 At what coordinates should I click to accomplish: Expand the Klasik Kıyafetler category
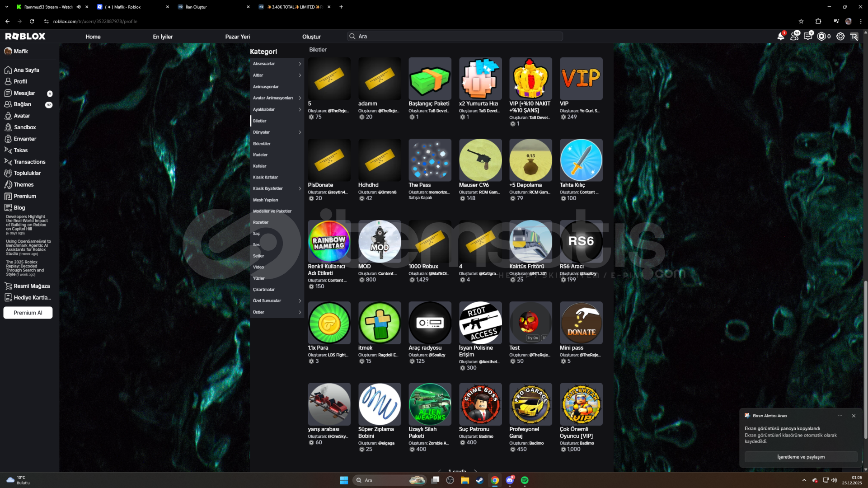[x=300, y=188]
